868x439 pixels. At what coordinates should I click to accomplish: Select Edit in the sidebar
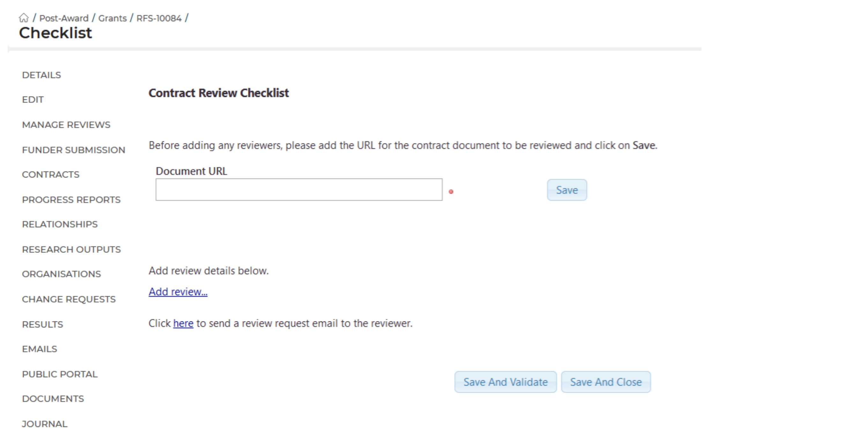[33, 100]
